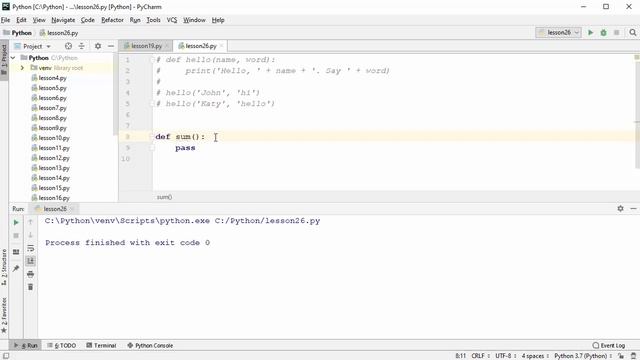Open the Event Log
The width and height of the screenshot is (640, 360).
point(609,345)
